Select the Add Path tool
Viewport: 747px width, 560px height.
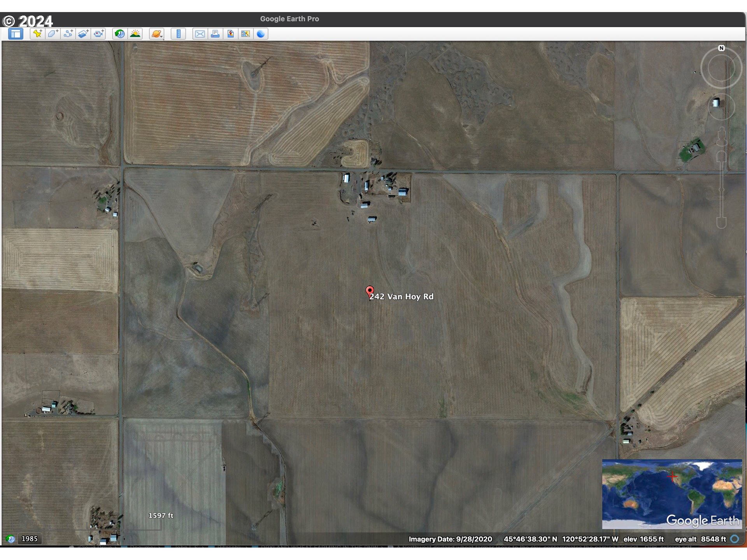point(68,34)
